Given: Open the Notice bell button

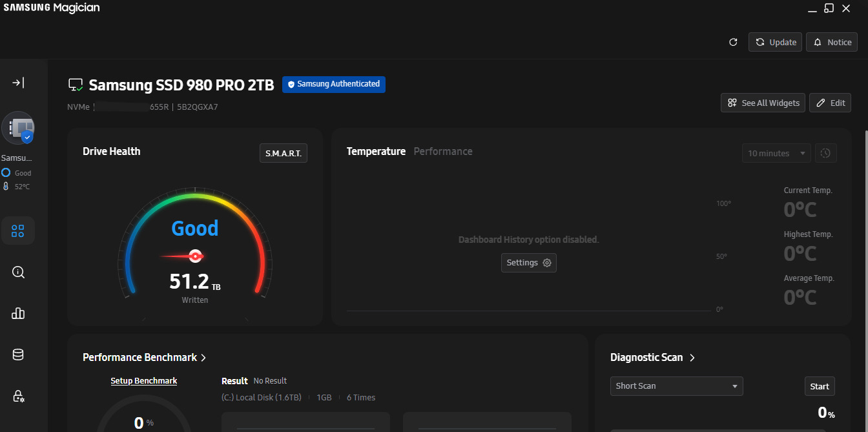Looking at the screenshot, I should pyautogui.click(x=832, y=42).
